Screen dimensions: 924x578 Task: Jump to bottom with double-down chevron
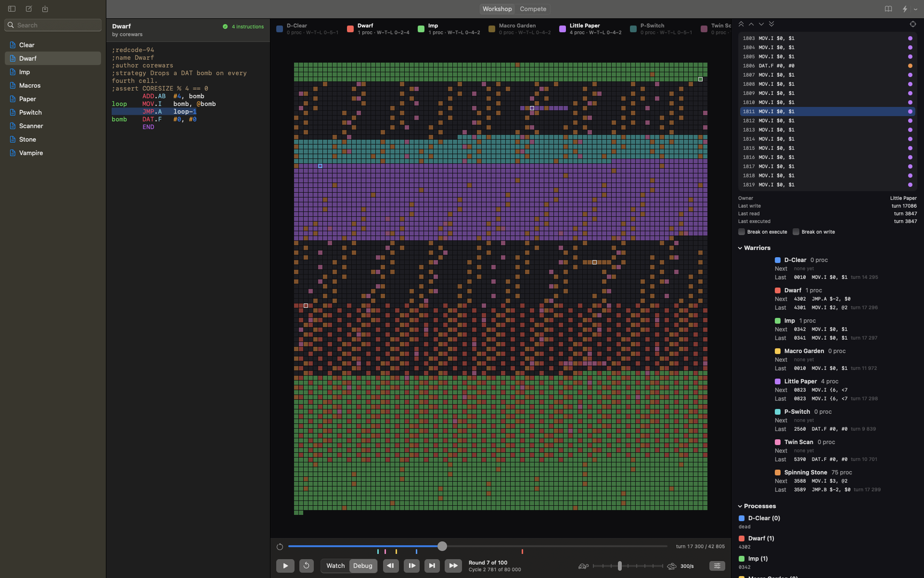pos(772,24)
